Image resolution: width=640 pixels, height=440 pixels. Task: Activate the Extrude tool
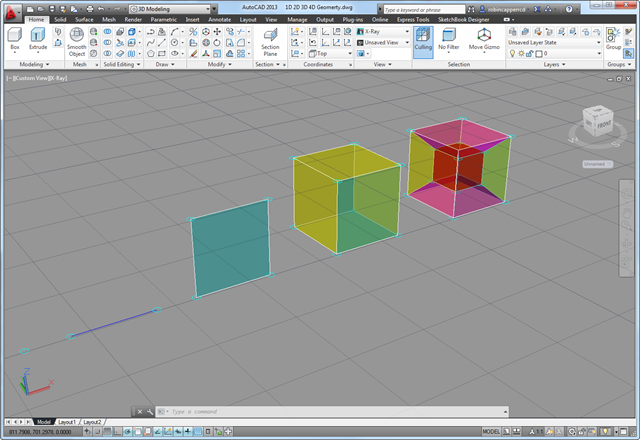click(x=38, y=37)
